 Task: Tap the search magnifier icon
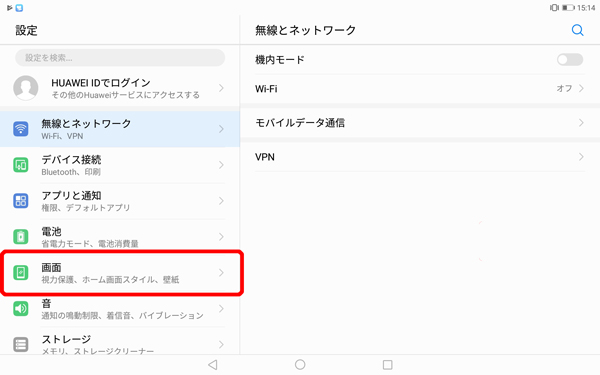(577, 30)
